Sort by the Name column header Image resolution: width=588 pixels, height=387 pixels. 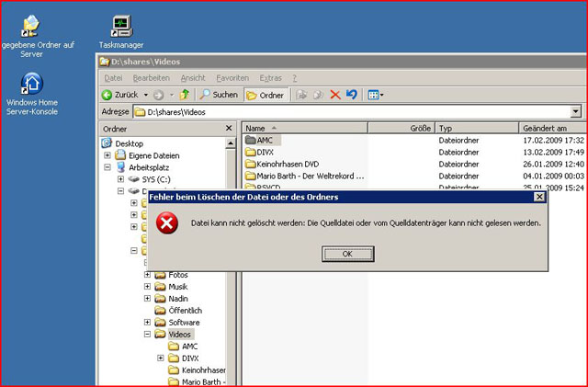tap(305, 128)
